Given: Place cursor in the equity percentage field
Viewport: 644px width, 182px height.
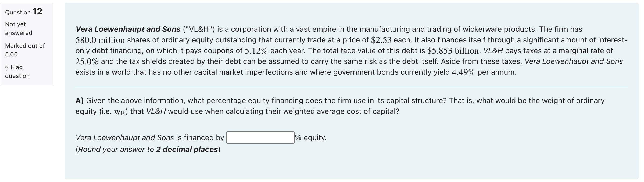Looking at the screenshot, I should pyautogui.click(x=259, y=137).
